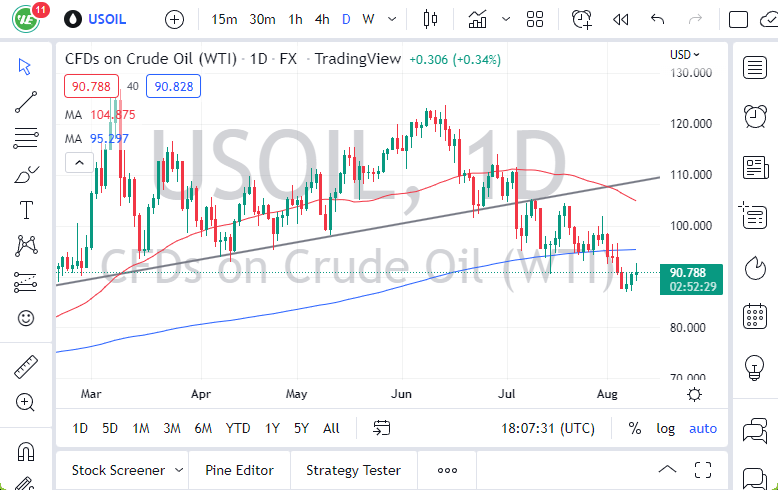The width and height of the screenshot is (778, 490).
Task: Click the magnet mode icon
Action: (x=26, y=451)
